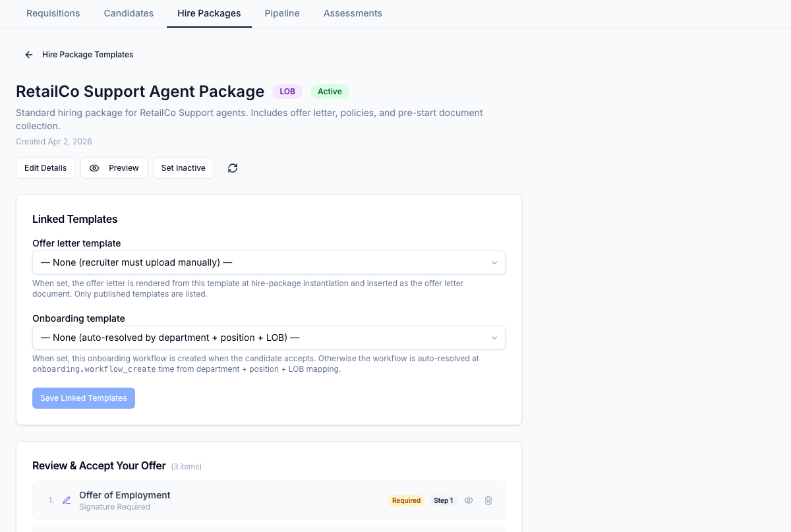This screenshot has width=791, height=532.
Task: Click the Active status badge
Action: tap(330, 92)
